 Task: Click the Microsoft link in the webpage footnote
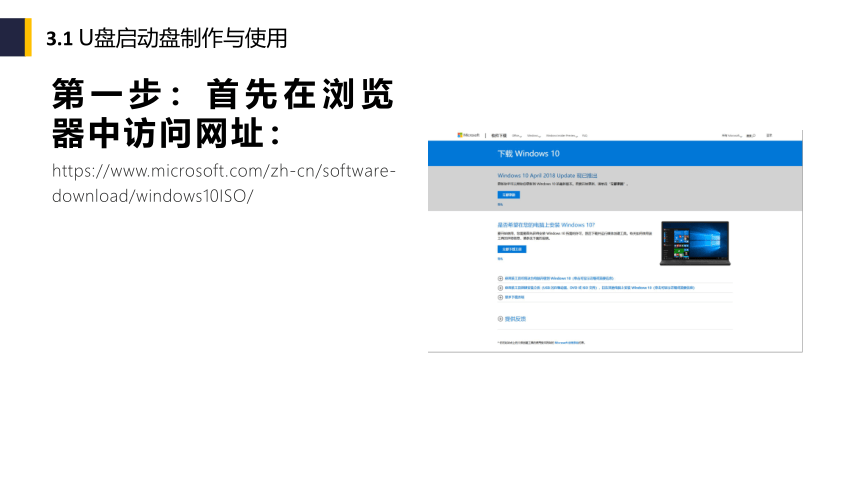point(569,342)
